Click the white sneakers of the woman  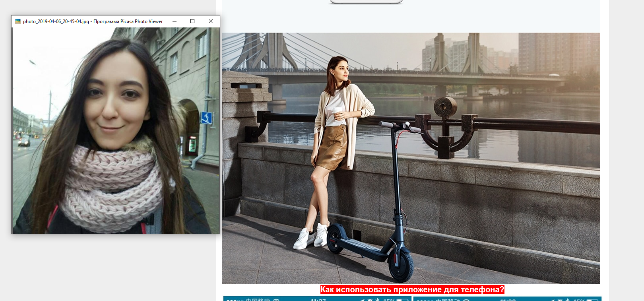click(311, 237)
